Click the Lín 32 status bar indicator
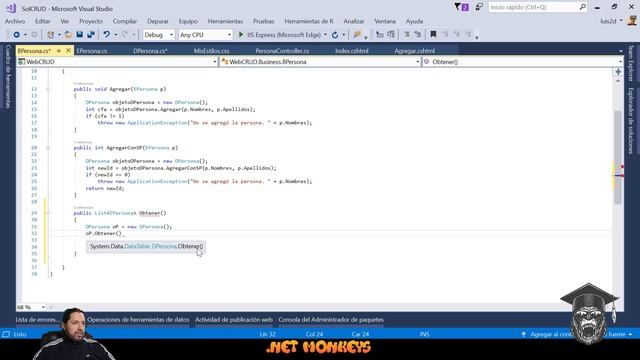640x360 pixels. pyautogui.click(x=268, y=334)
